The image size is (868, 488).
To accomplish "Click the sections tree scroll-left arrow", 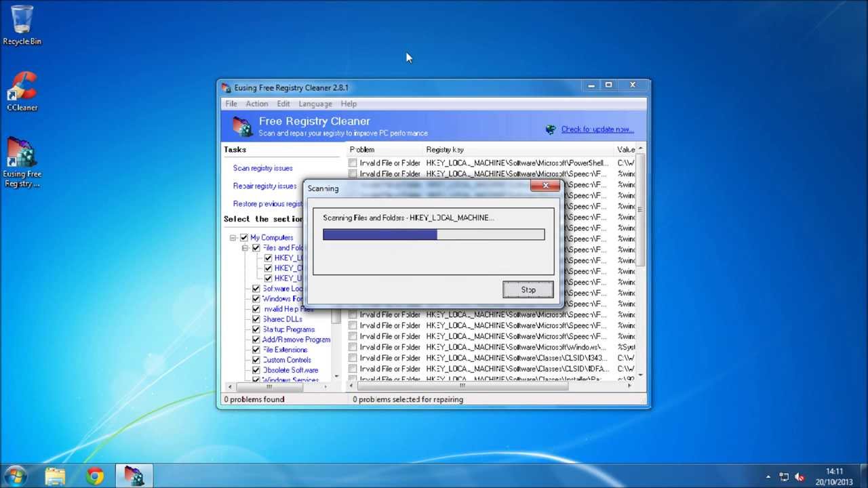I will point(229,386).
